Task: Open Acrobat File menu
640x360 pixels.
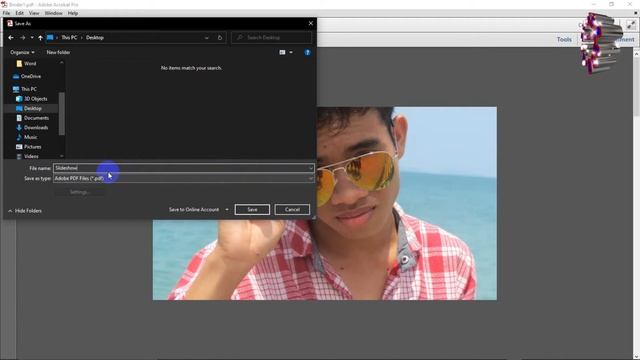Action: pyautogui.click(x=6, y=13)
